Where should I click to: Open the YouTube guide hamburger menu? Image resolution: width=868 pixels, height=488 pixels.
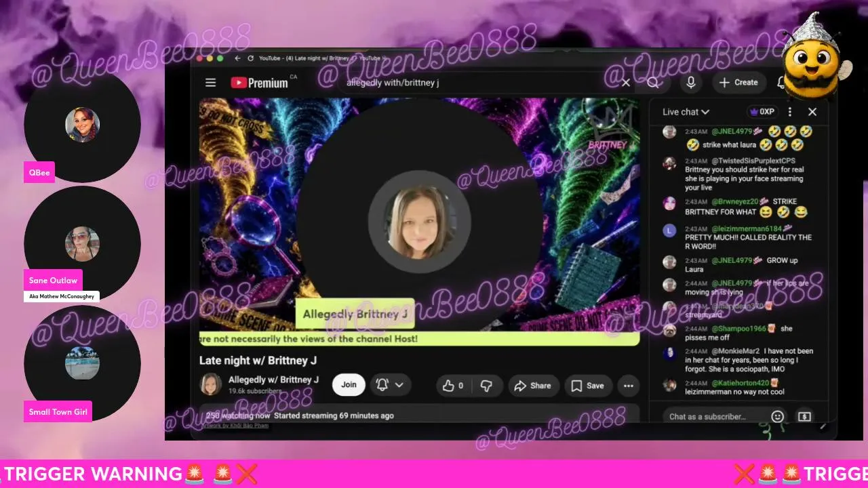(x=210, y=83)
